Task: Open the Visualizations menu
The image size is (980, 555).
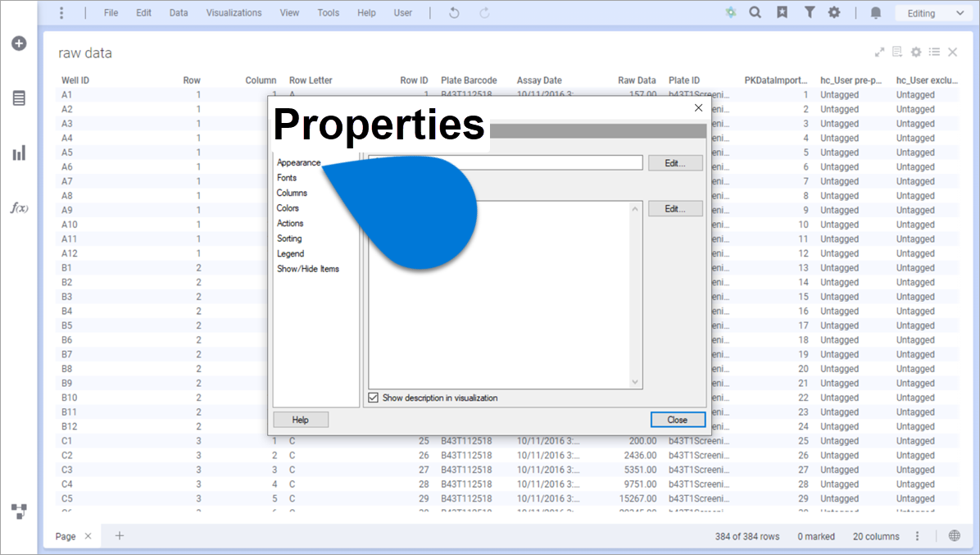Action: point(234,12)
